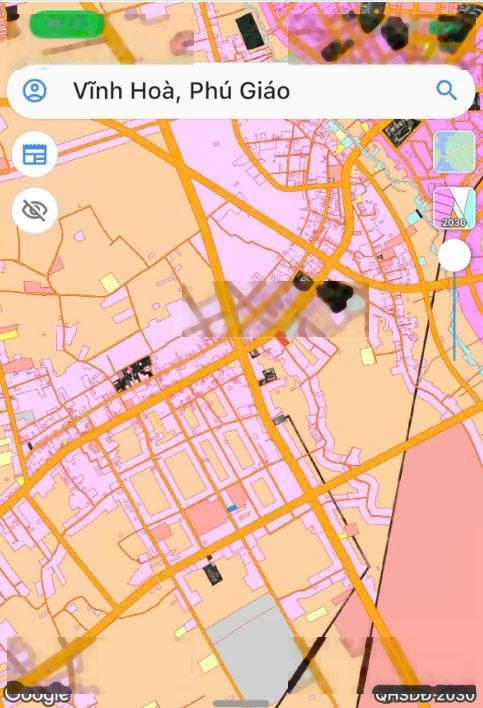Viewport: 483px width, 708px height.
Task: Click the Google logo
Action: 38,694
